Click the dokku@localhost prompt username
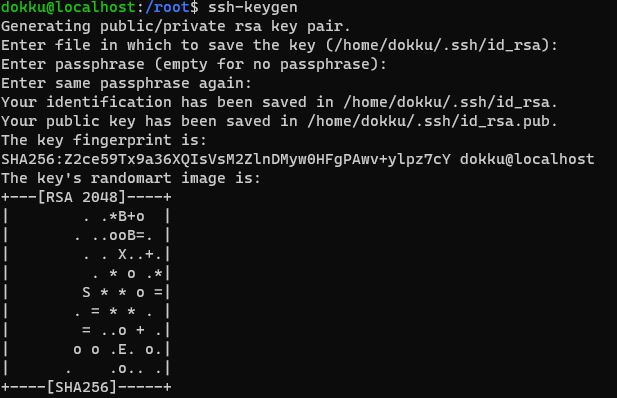The width and height of the screenshot is (617, 398). 68,7
